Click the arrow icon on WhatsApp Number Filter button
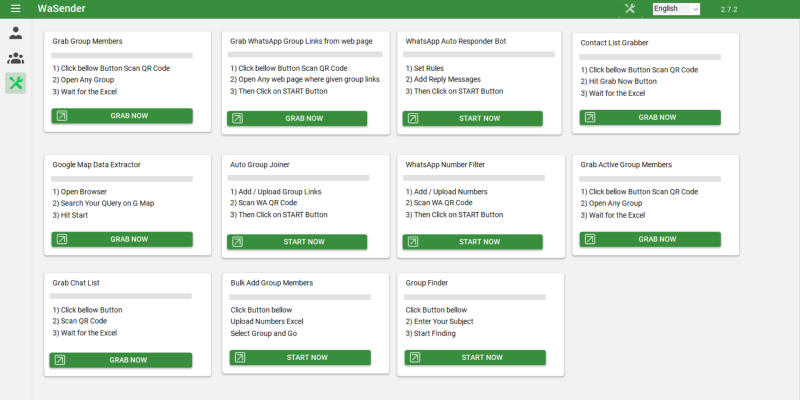 (x=413, y=242)
